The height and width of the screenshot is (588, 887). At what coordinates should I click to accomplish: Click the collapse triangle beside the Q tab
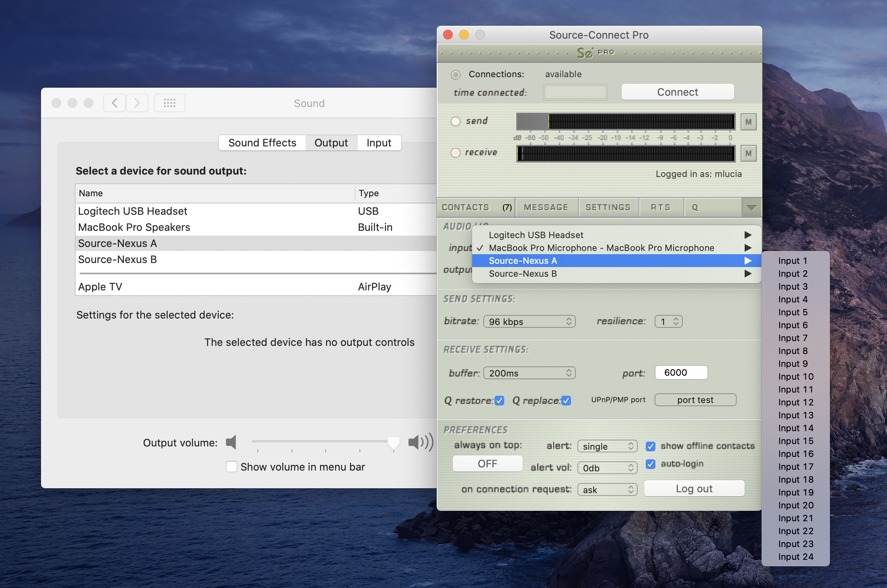click(x=751, y=208)
